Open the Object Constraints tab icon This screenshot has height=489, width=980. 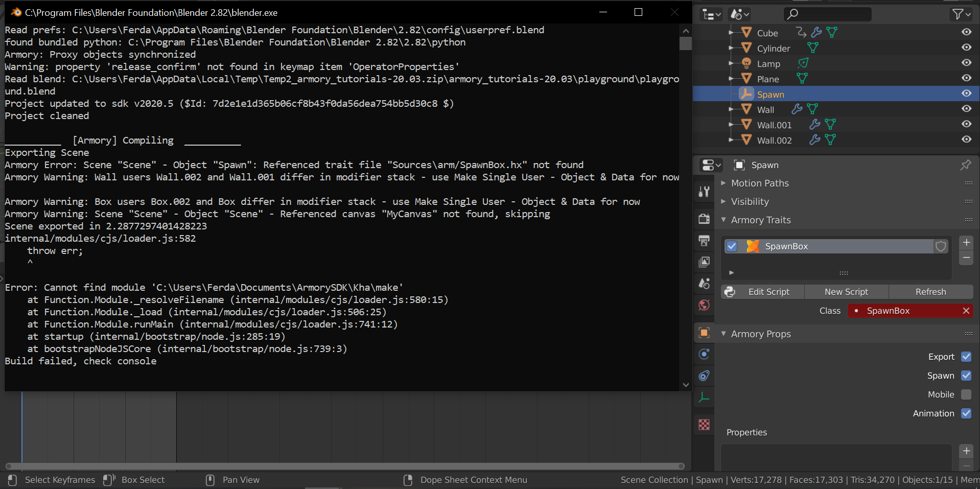coord(704,376)
